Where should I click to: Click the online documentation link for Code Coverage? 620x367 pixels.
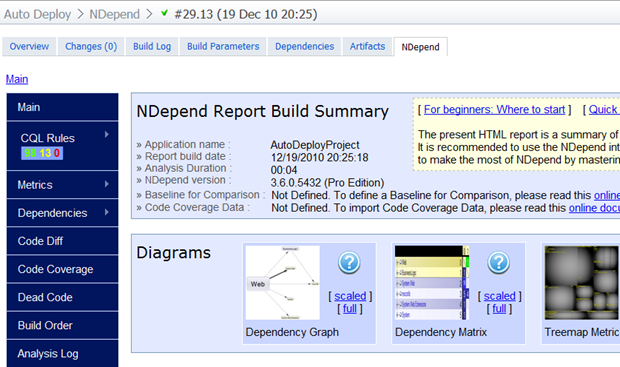(594, 208)
